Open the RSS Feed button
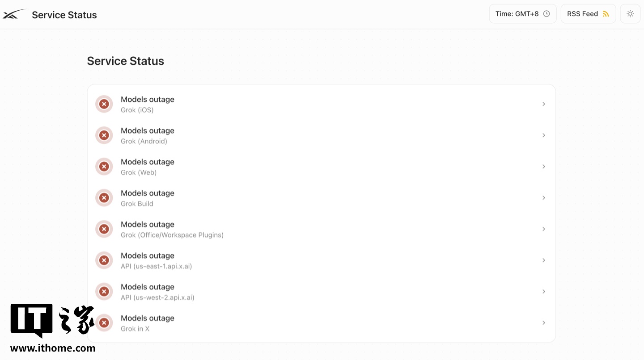The image size is (644, 360). 588,14
